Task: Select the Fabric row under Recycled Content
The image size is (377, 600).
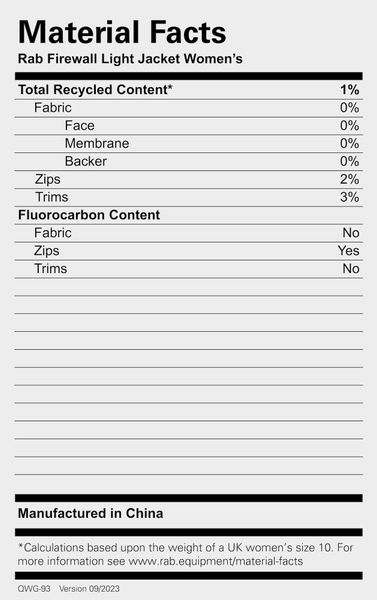Action: click(x=189, y=108)
